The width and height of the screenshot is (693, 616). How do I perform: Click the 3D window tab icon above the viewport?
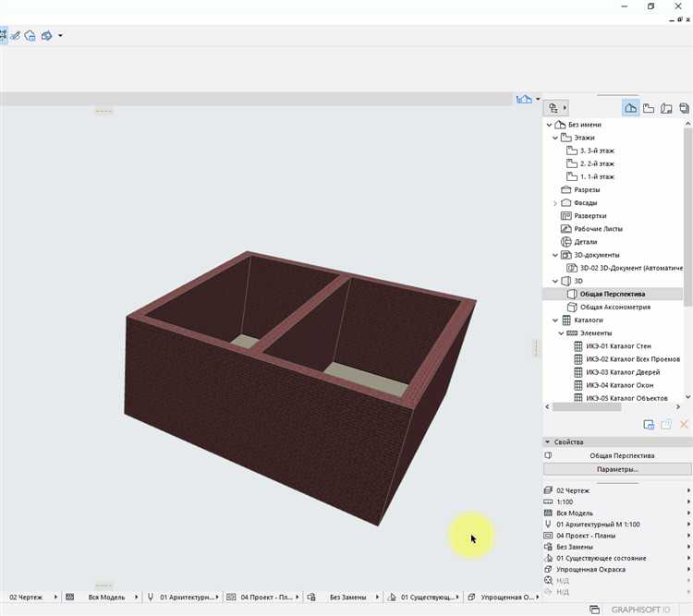(x=524, y=99)
